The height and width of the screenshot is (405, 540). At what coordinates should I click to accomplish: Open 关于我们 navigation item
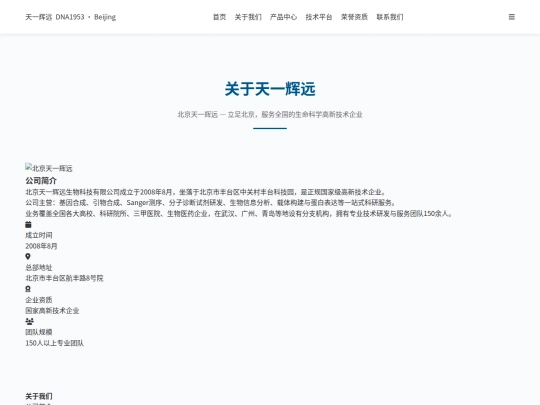[x=248, y=17]
